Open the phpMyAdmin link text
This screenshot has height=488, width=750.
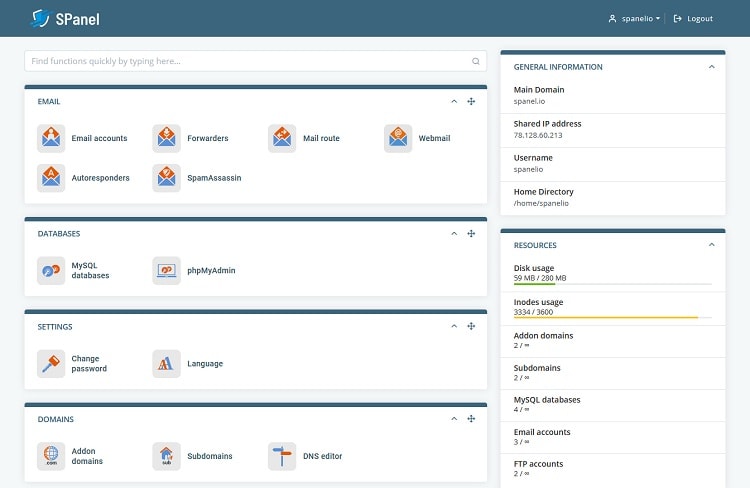click(211, 270)
